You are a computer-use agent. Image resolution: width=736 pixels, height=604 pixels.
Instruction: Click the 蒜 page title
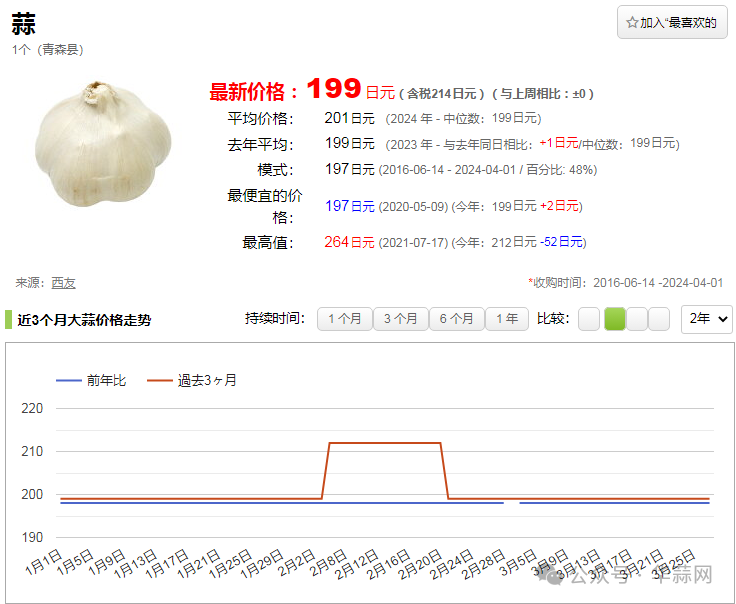pyautogui.click(x=23, y=24)
